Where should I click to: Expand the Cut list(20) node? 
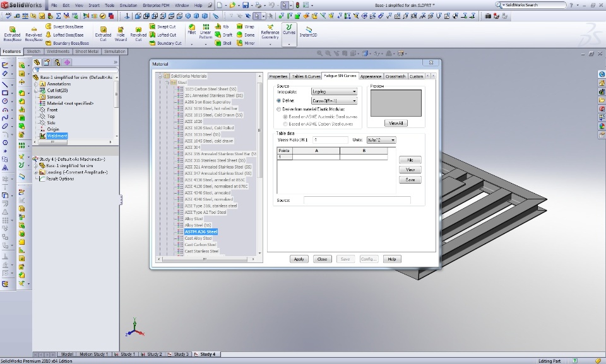click(x=36, y=90)
